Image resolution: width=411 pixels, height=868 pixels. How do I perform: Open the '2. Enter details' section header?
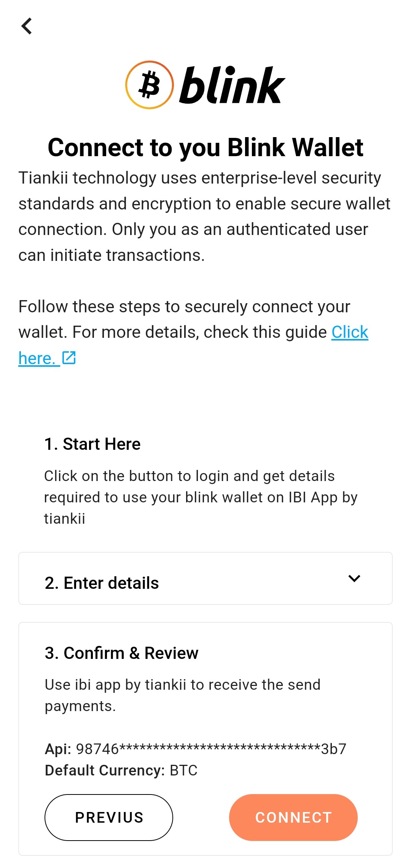(205, 578)
